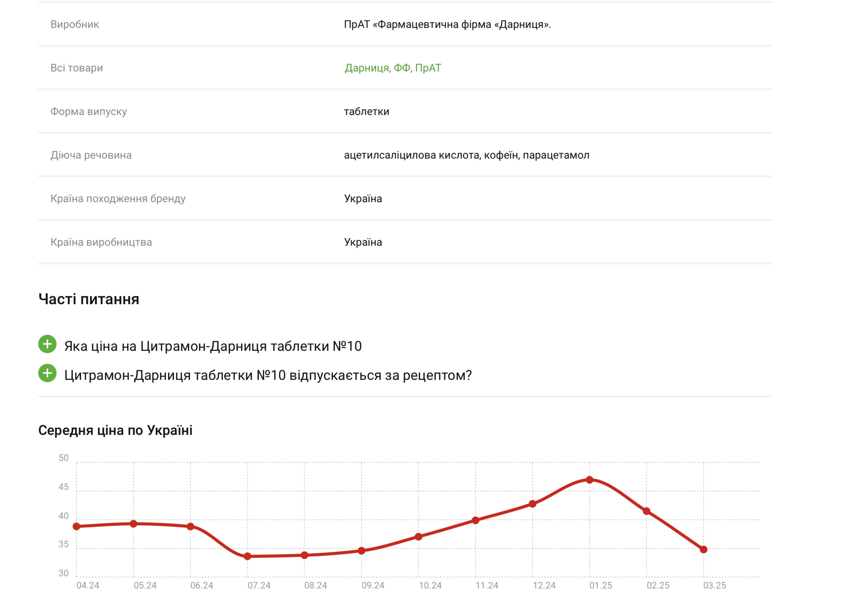Select the last 03.25 data point

click(704, 549)
